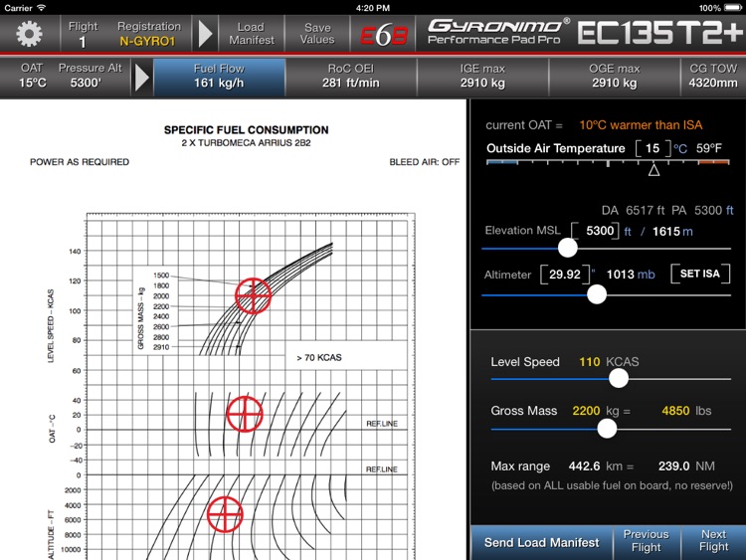Toggle the altimeter mb unit
The image size is (746, 560).
tap(647, 275)
